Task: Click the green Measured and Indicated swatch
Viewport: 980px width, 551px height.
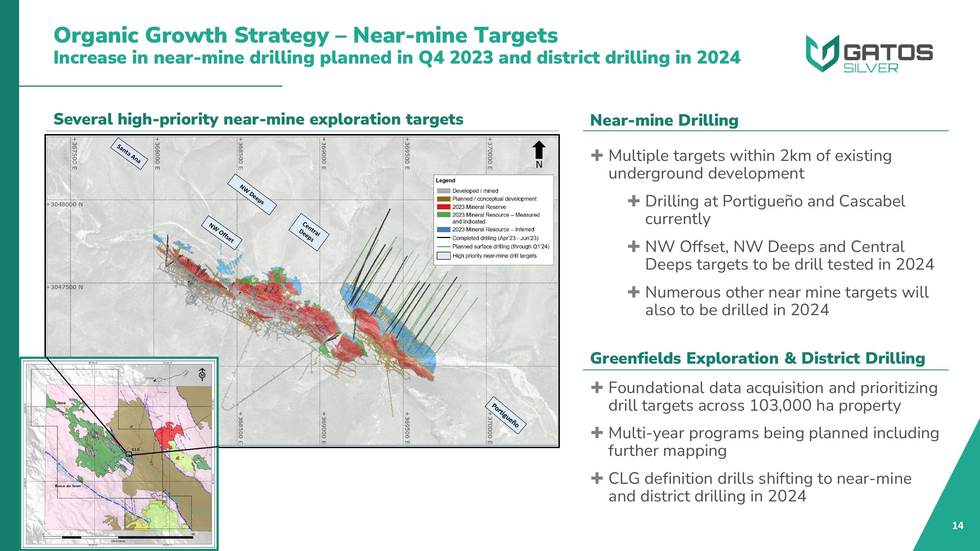Action: (x=443, y=215)
